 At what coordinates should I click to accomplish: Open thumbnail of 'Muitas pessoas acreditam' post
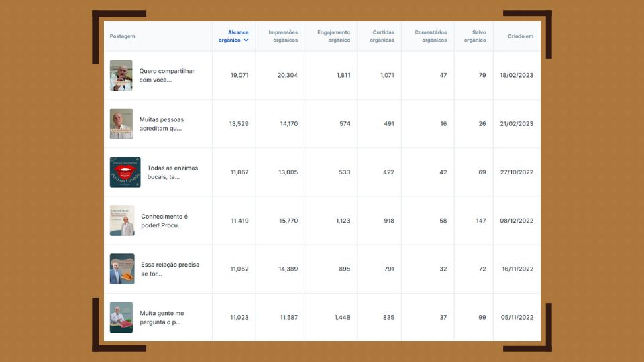pos(121,123)
